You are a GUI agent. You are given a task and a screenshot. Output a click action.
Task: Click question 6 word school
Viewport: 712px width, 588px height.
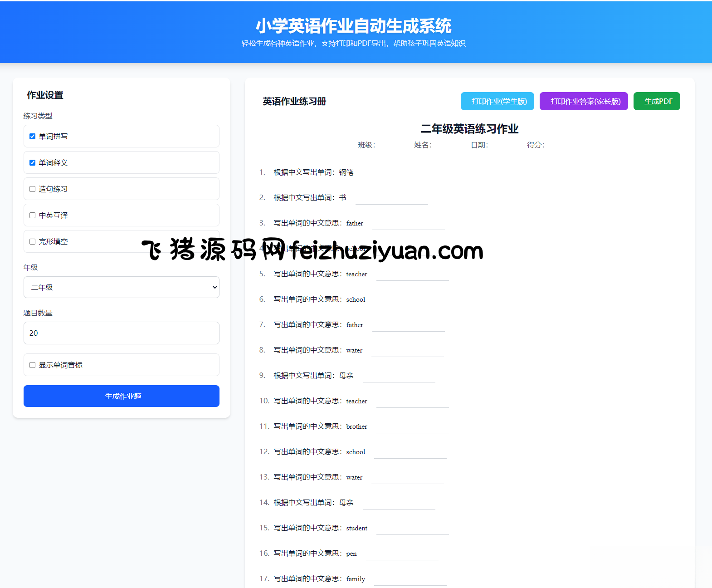click(x=356, y=299)
